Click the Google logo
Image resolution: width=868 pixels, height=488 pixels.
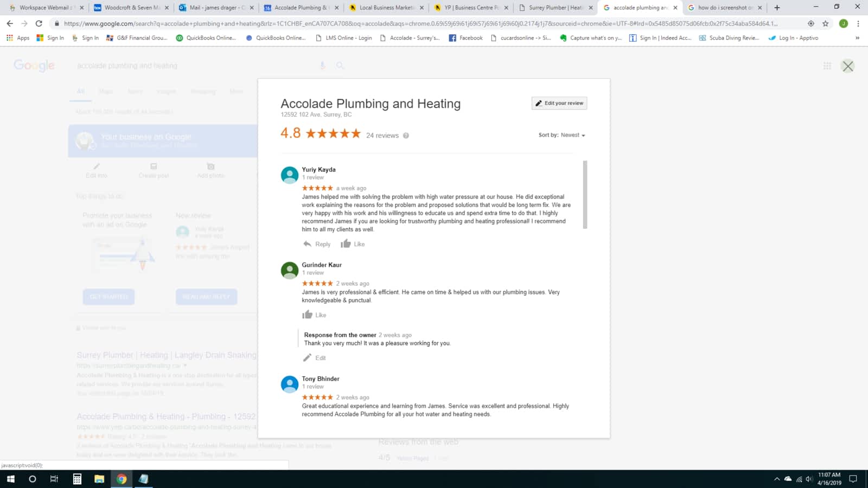coord(34,66)
